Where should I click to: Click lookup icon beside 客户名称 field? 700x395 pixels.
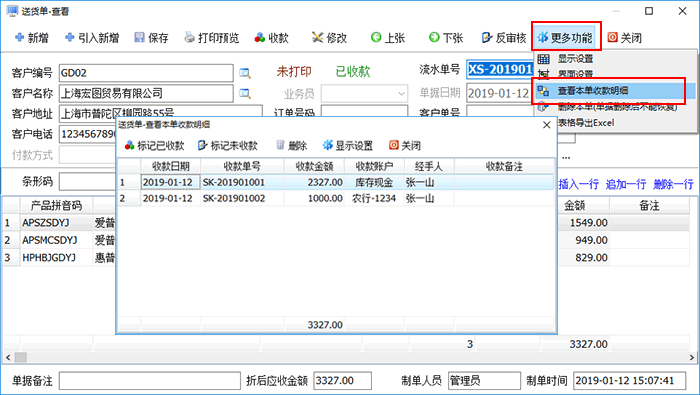pyautogui.click(x=245, y=93)
